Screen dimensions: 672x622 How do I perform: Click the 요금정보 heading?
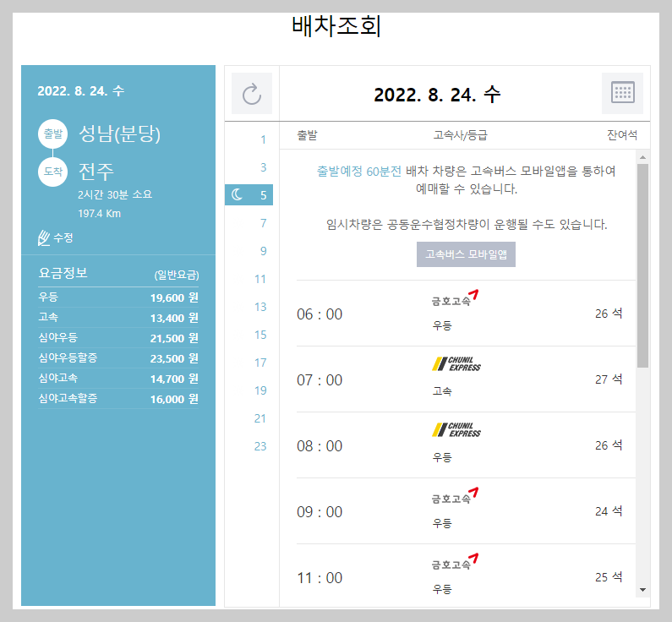[63, 273]
